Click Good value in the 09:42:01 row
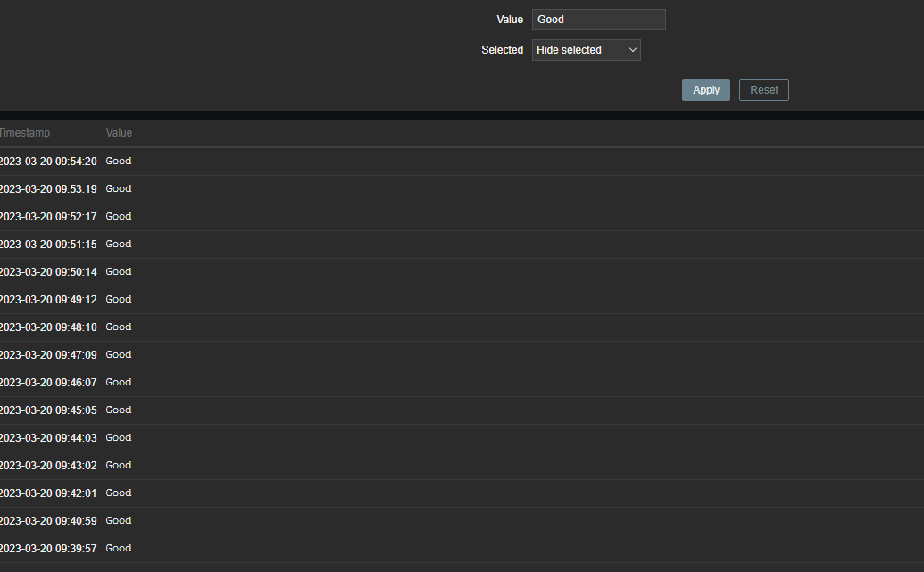This screenshot has width=924, height=572. [119, 493]
